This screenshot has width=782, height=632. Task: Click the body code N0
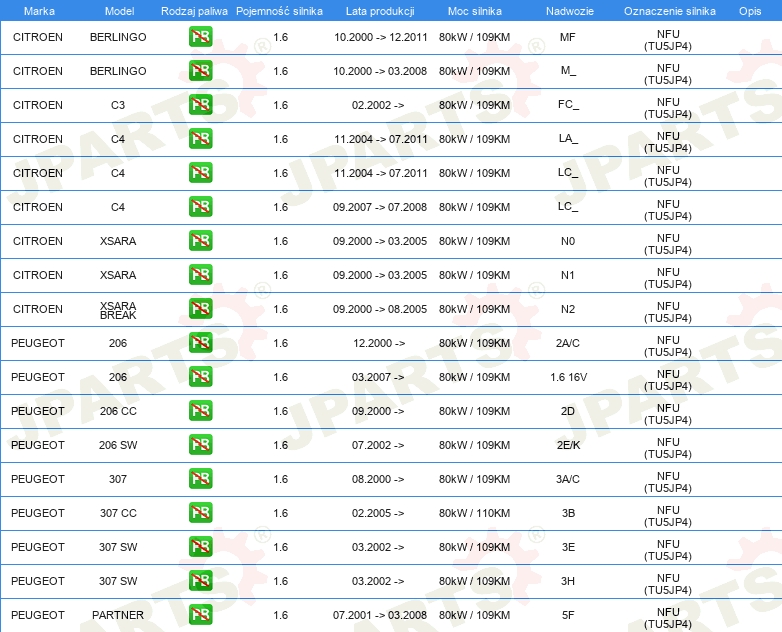(568, 241)
